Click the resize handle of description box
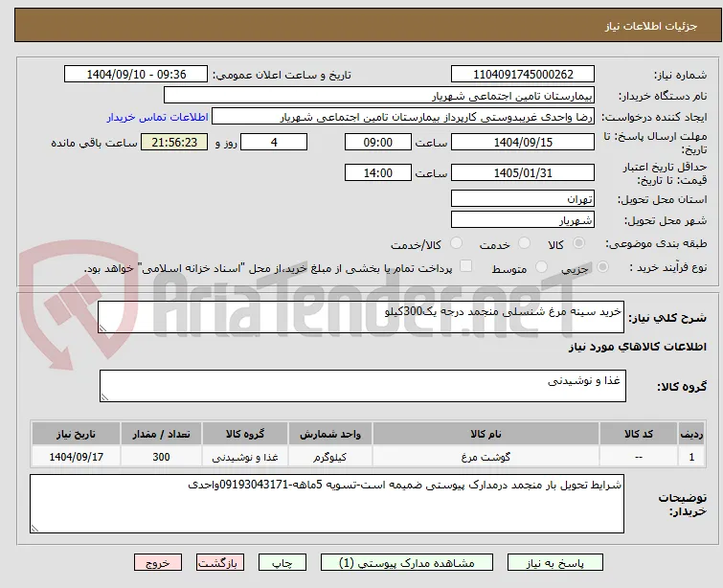Screen dimensions: 723x588 click(102, 328)
